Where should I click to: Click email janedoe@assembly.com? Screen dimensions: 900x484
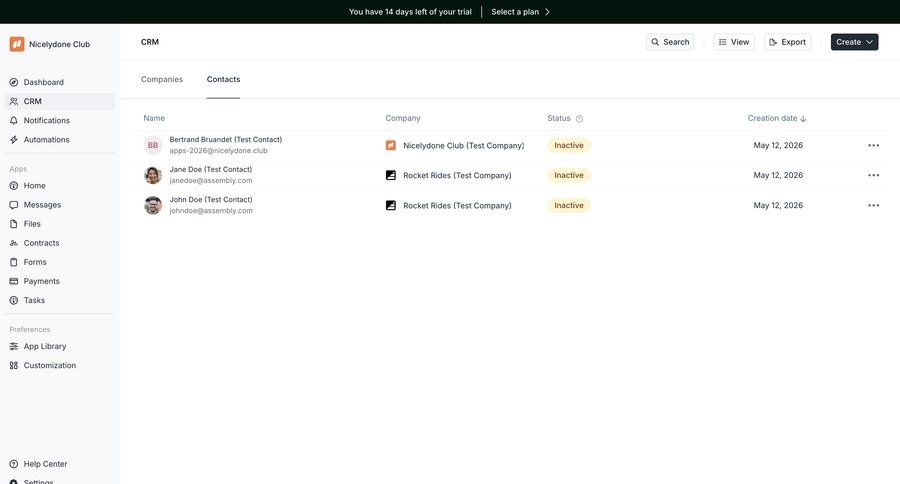pyautogui.click(x=211, y=181)
